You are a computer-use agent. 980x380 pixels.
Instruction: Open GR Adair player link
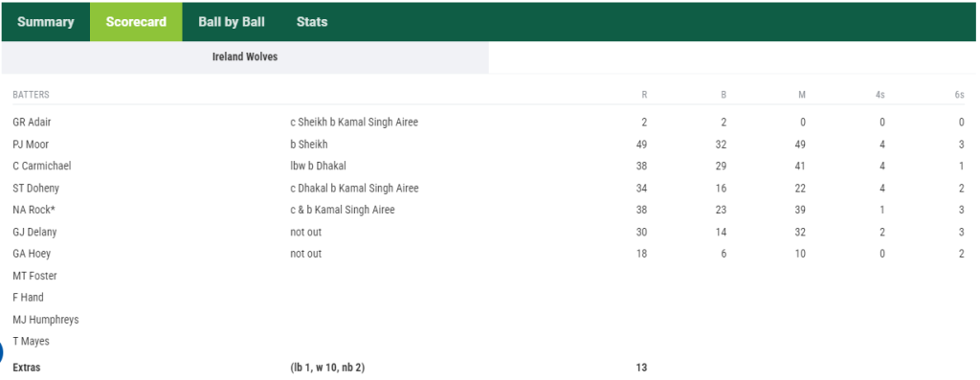point(32,122)
